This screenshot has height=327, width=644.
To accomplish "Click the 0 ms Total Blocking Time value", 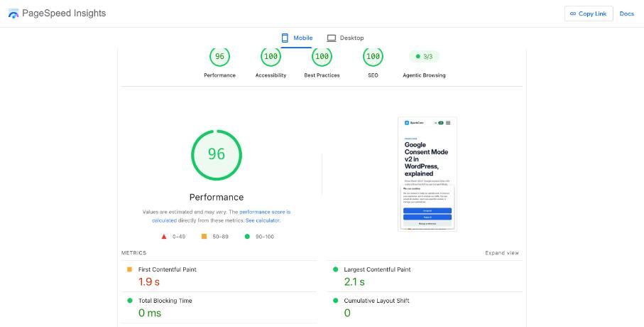I will pos(150,313).
